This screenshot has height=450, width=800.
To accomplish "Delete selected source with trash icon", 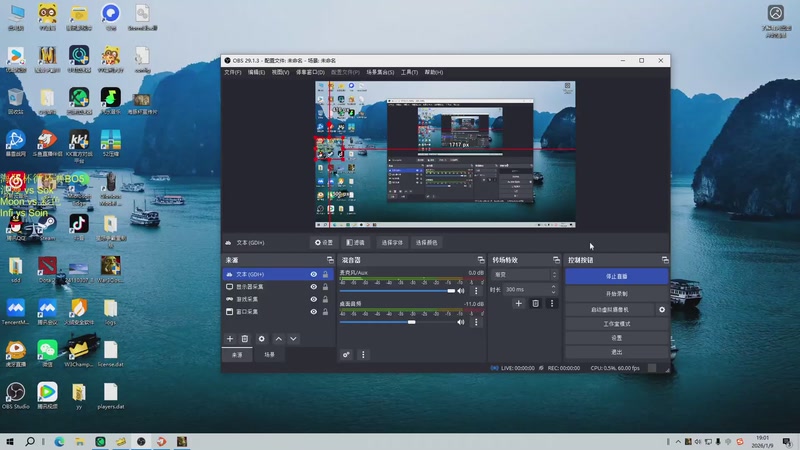I will point(245,339).
